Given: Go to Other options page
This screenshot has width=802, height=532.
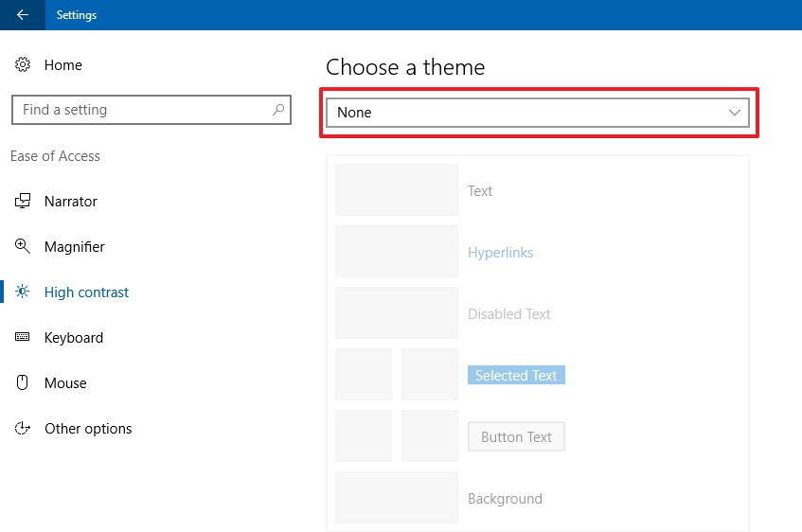Looking at the screenshot, I should click(x=88, y=429).
